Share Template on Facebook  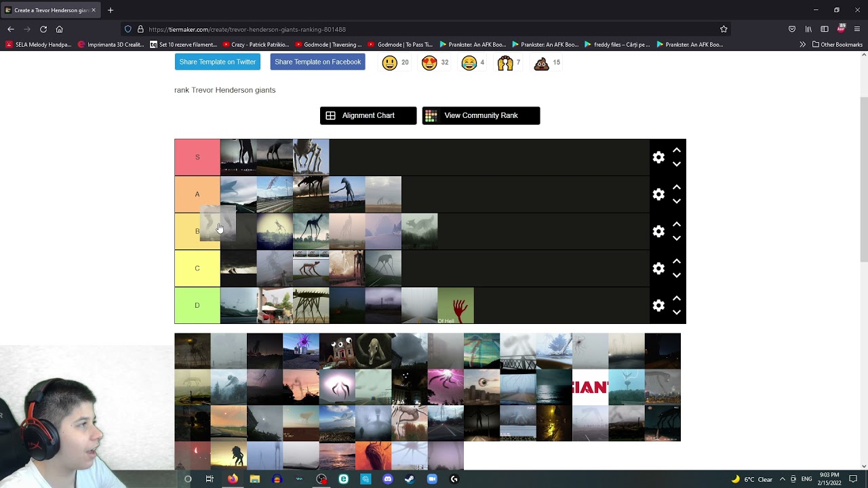pyautogui.click(x=317, y=62)
